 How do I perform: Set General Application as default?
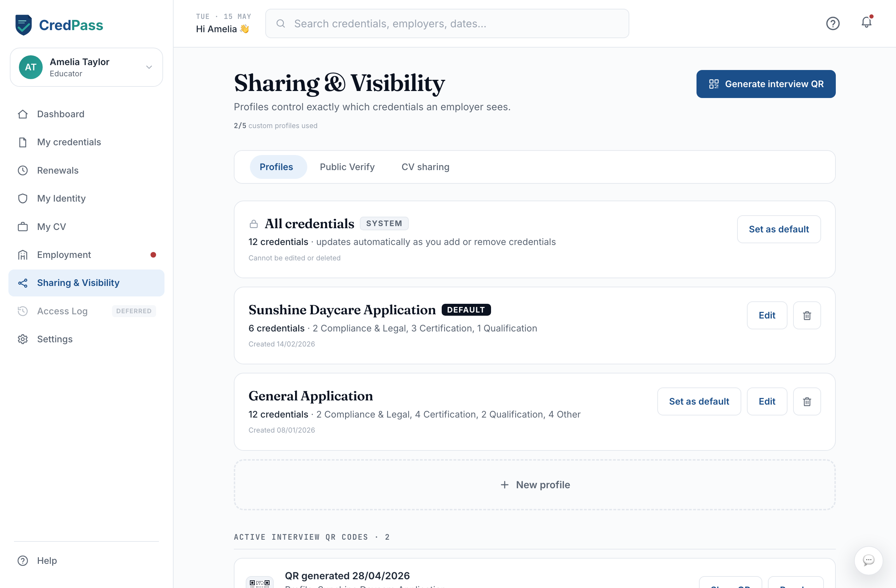(x=699, y=402)
